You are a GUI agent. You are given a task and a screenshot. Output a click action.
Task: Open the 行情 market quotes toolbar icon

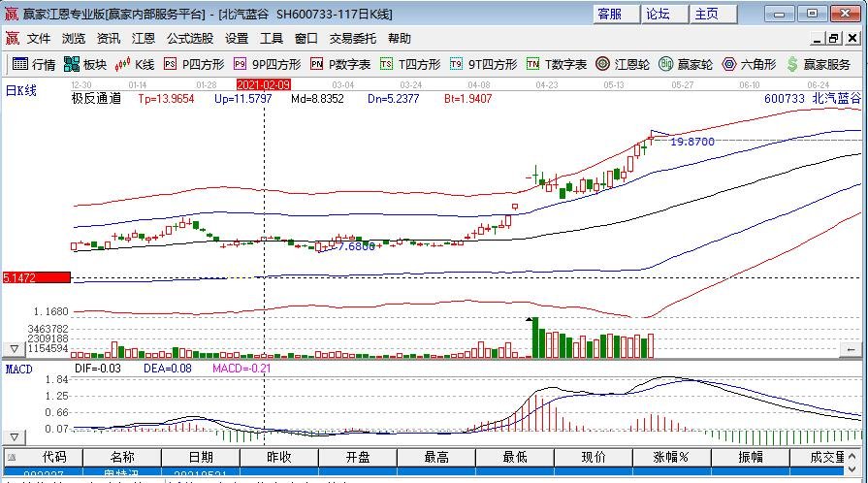click(34, 64)
